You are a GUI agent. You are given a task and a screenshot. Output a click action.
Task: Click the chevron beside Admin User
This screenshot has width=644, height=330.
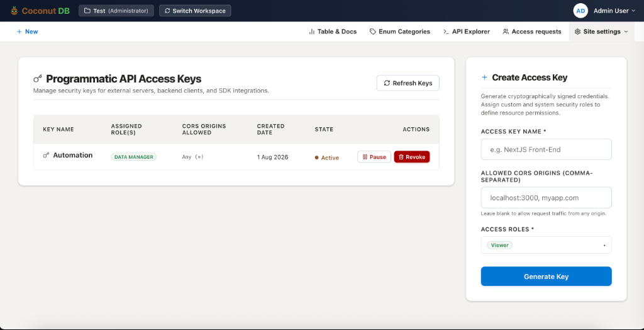[633, 11]
